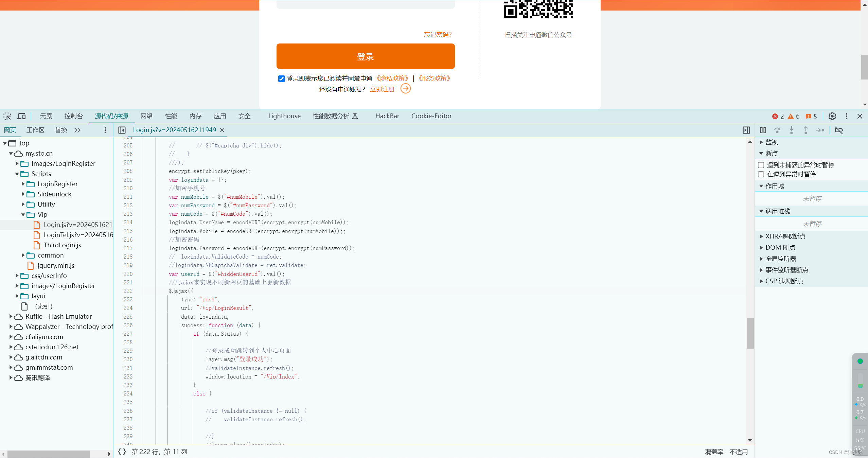Viewport: 868px width, 458px height.
Task: Open DevTools settings gear
Action: pyautogui.click(x=832, y=116)
